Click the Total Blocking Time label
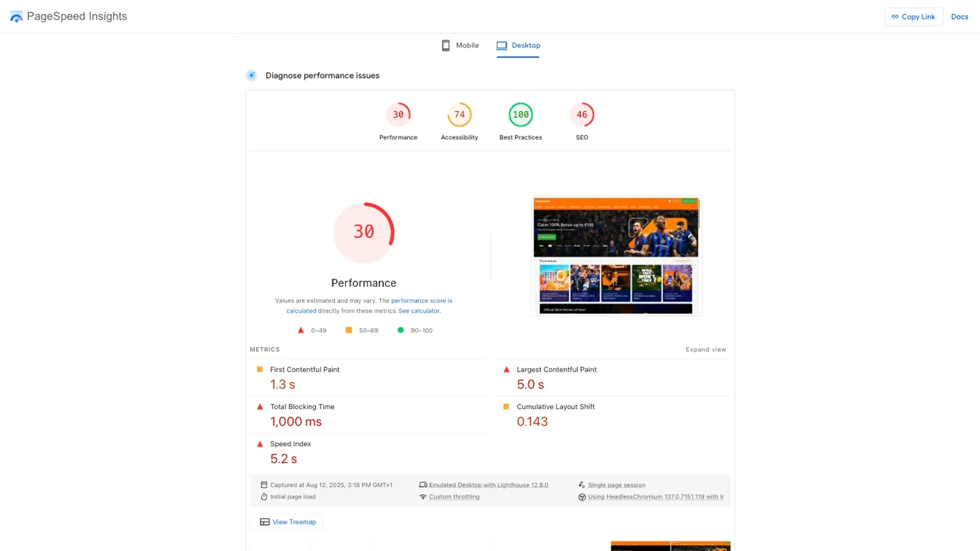Screen dimensions: 980x551 pyautogui.click(x=302, y=407)
